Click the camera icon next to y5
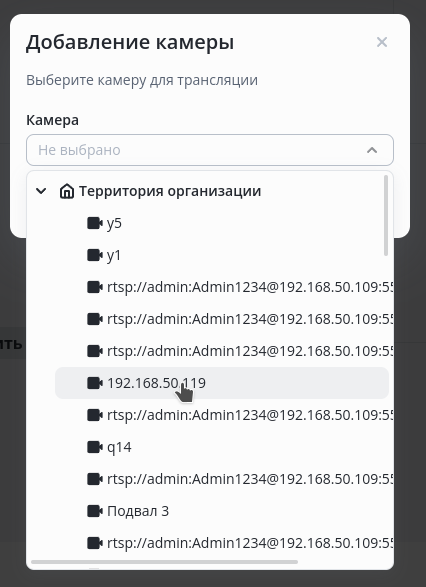The height and width of the screenshot is (587, 426). (95, 223)
